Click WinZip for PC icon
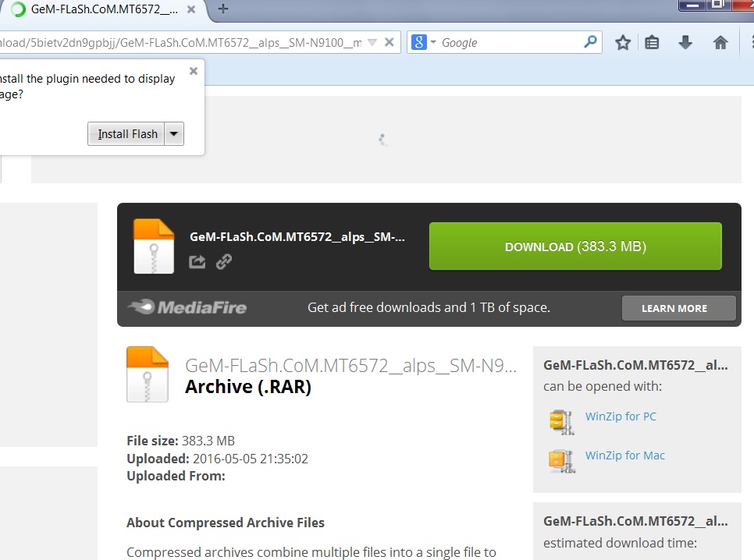 (562, 422)
